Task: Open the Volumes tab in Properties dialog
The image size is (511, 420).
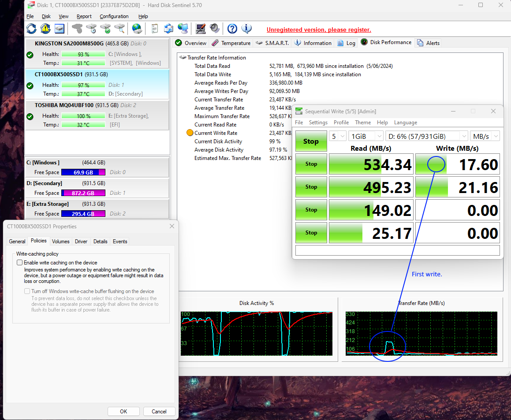Action: pyautogui.click(x=60, y=242)
